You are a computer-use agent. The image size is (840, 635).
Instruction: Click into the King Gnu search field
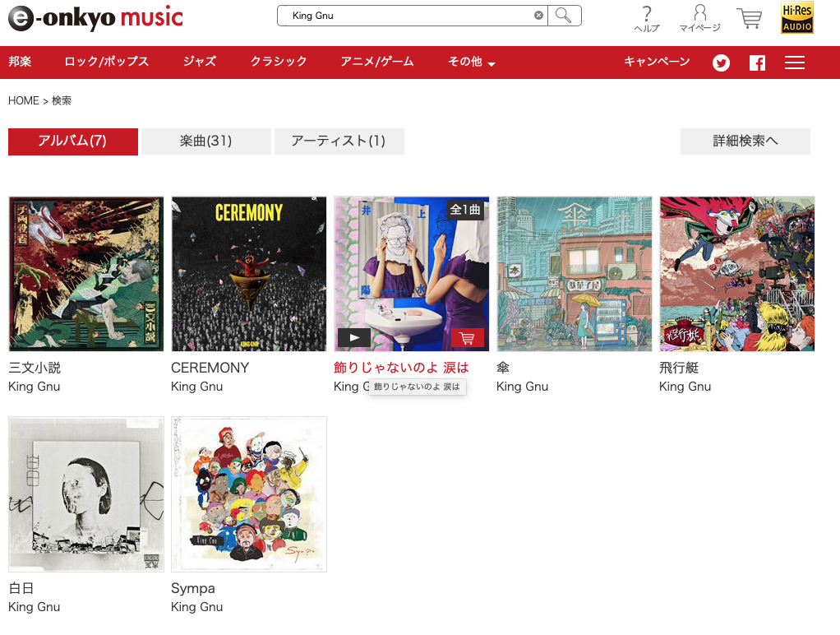(x=412, y=16)
